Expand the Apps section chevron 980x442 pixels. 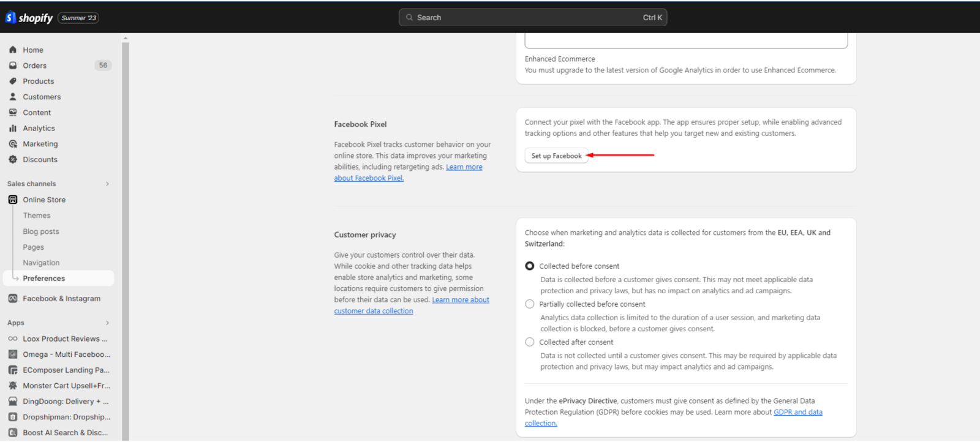107,323
